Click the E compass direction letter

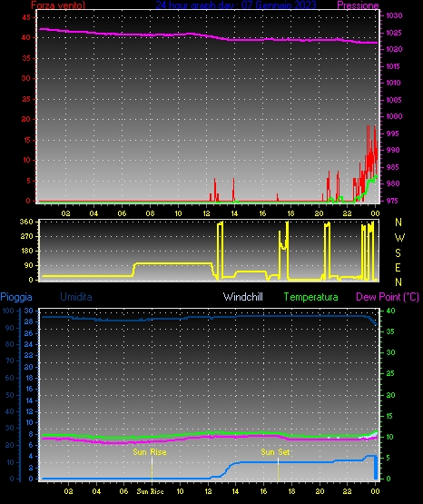[x=398, y=267]
